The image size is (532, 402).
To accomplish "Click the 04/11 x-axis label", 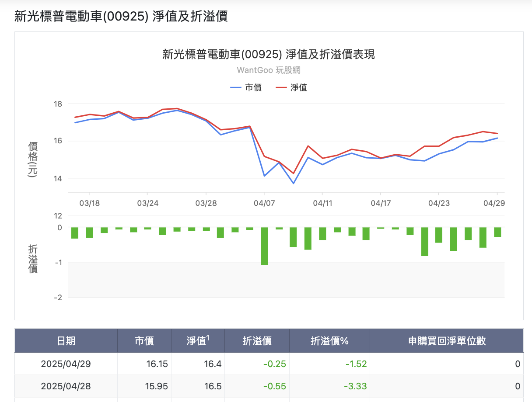I will 322,203.
